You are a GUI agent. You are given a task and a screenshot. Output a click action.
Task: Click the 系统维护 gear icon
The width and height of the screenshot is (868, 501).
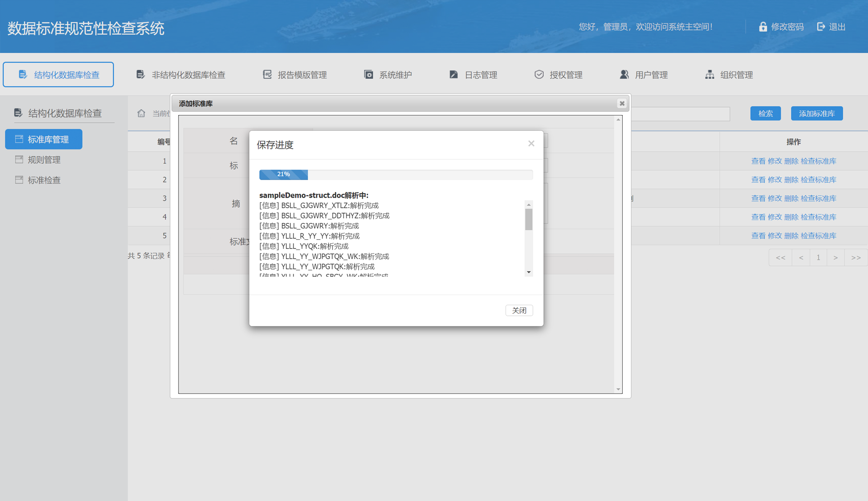click(368, 74)
